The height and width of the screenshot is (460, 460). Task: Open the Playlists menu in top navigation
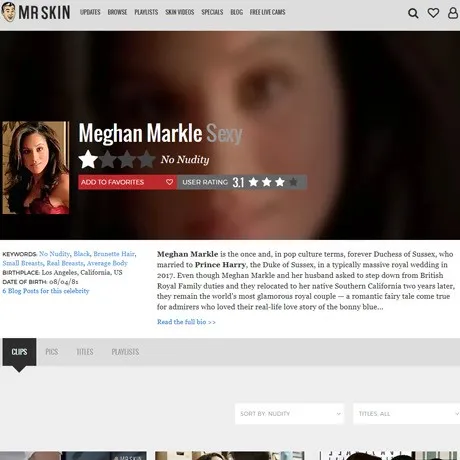click(x=146, y=12)
